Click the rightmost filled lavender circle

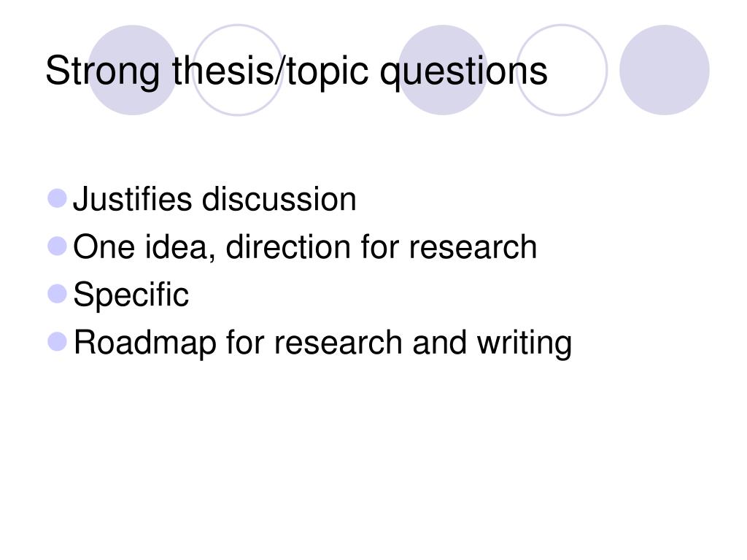pos(665,70)
